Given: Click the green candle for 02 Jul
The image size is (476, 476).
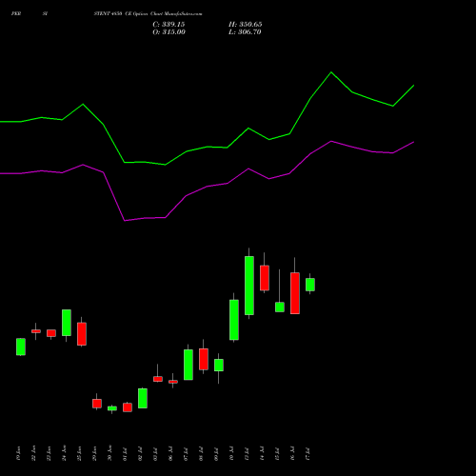Looking at the screenshot, I should 143,398.
